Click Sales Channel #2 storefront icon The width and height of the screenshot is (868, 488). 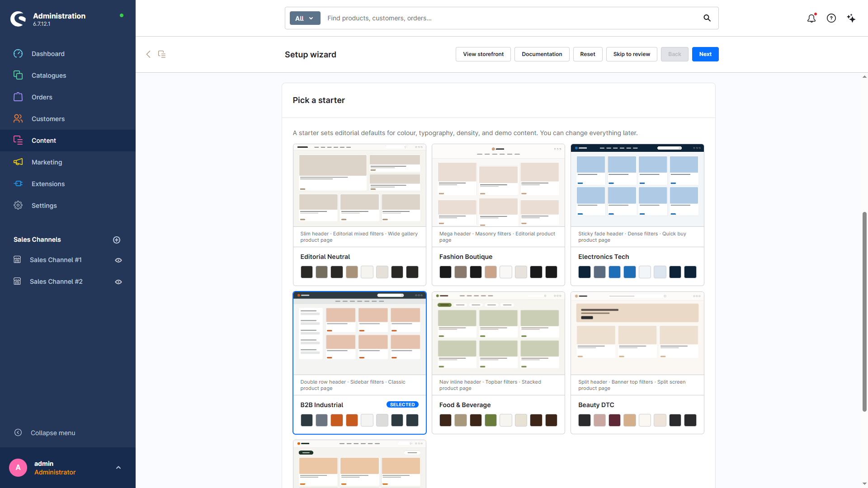[17, 282]
